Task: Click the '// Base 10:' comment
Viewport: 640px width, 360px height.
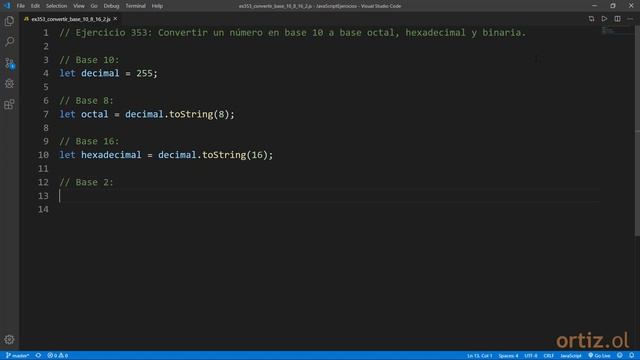Action: pos(89,60)
